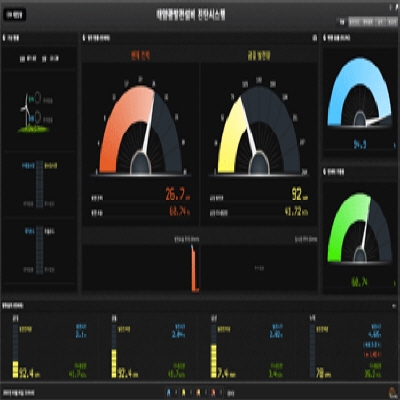
Task: Click the lower circular indicator beside the turbine
Action: (38, 117)
